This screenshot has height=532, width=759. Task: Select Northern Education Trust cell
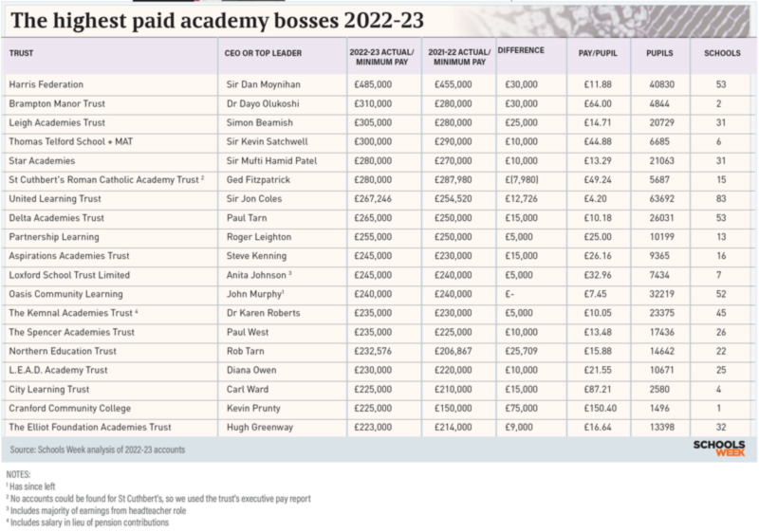point(63,351)
